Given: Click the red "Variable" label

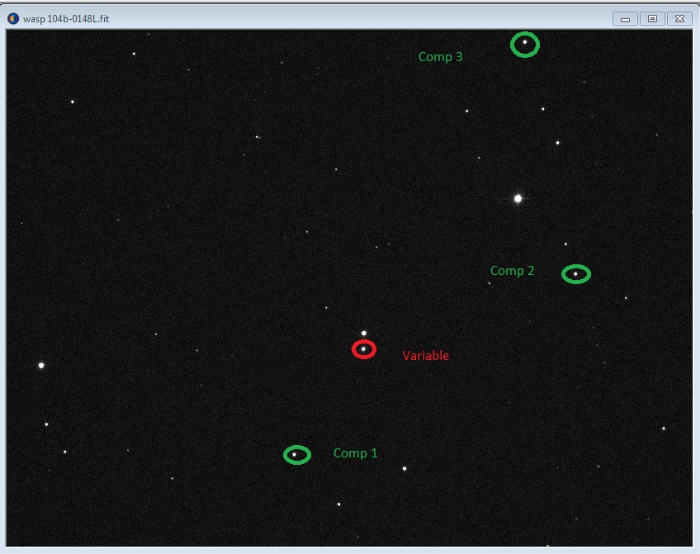Looking at the screenshot, I should (x=425, y=356).
